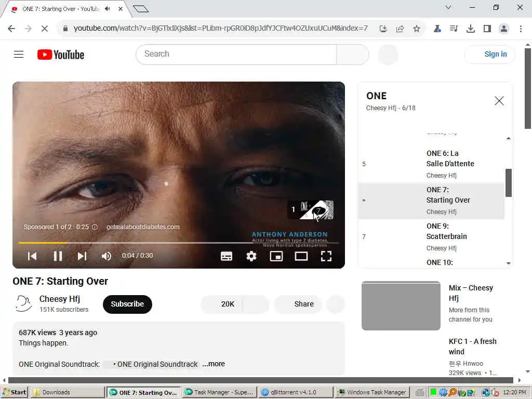Open the Windows Start menu
This screenshot has height=399, width=532.
tap(14, 392)
